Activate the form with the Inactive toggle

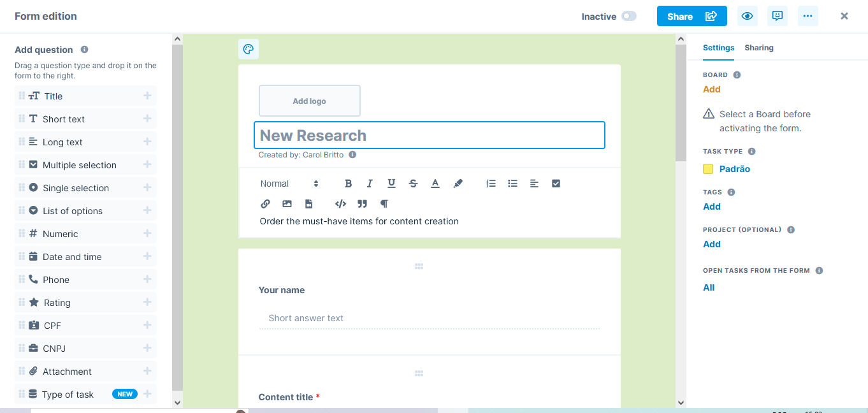pos(628,16)
